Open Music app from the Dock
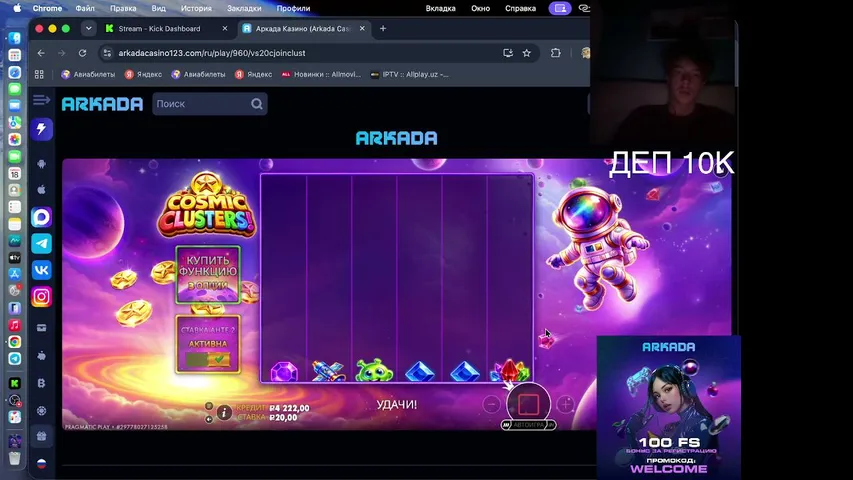Image resolution: width=853 pixels, height=480 pixels. coord(15,325)
